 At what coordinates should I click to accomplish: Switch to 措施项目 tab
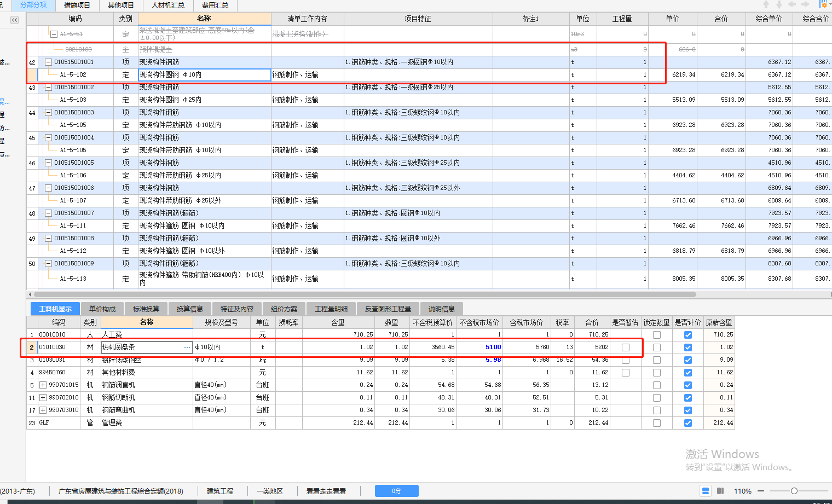click(77, 5)
